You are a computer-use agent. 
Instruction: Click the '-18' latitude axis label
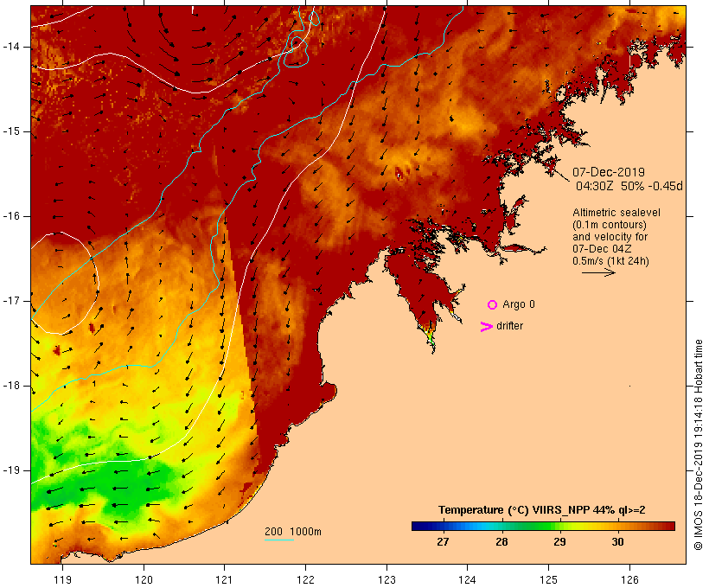[x=10, y=386]
